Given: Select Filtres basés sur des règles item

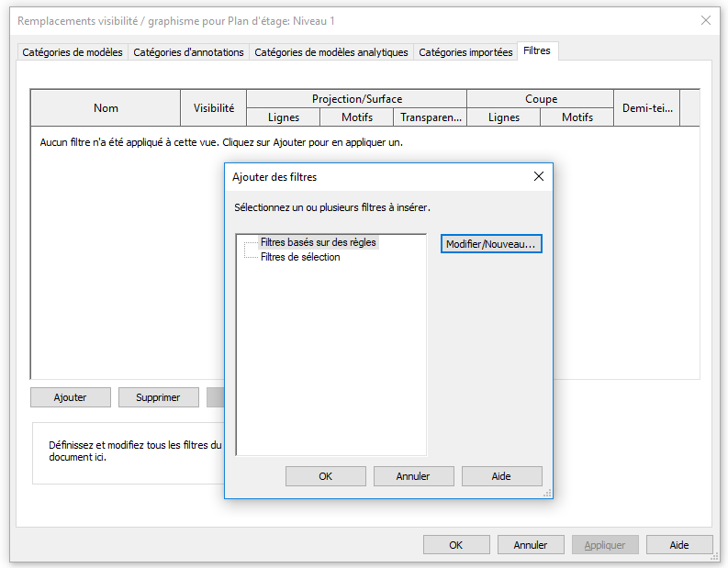Looking at the screenshot, I should pyautogui.click(x=318, y=242).
